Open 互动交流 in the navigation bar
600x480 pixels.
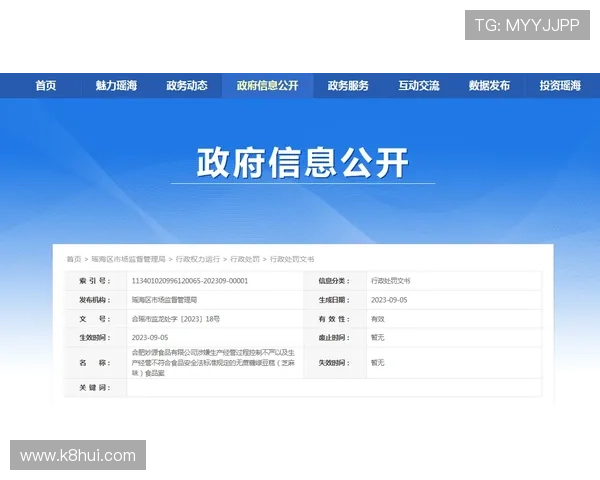click(419, 85)
